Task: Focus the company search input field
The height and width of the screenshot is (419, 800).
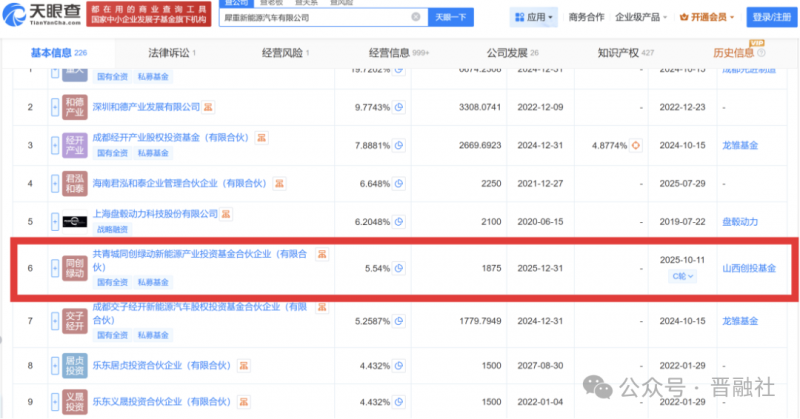Action: [323, 17]
